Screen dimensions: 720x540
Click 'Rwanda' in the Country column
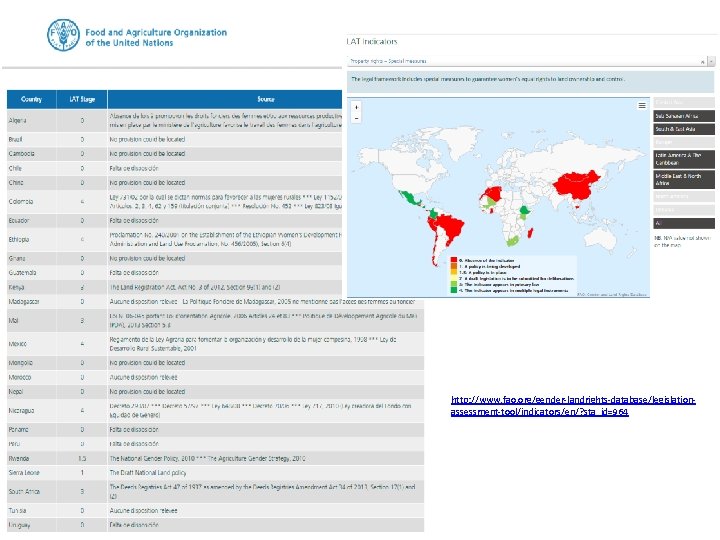pyautogui.click(x=19, y=458)
